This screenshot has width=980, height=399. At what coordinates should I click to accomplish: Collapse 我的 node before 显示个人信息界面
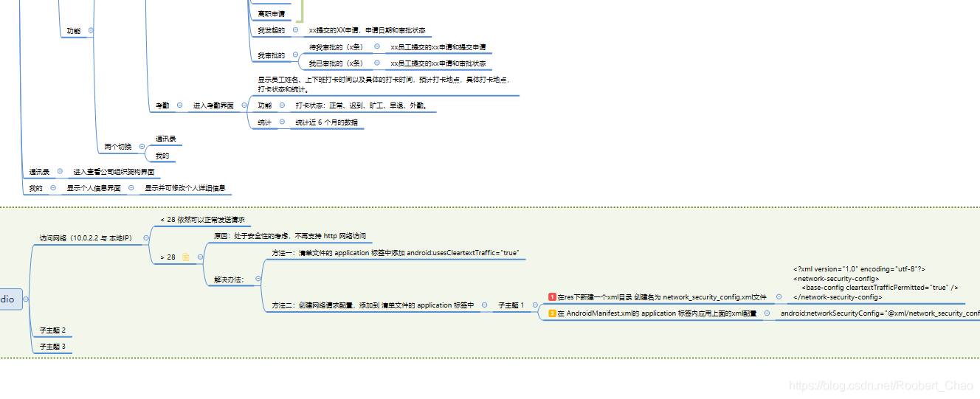pos(53,188)
